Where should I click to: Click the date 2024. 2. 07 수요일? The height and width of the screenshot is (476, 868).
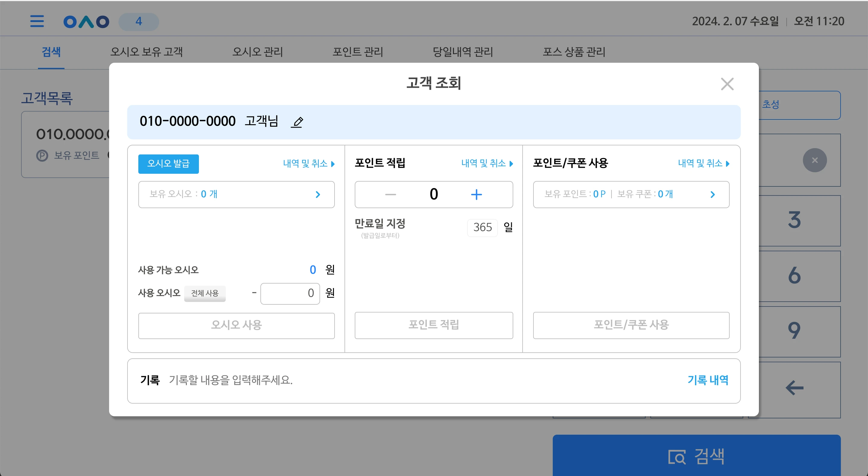[x=735, y=21]
